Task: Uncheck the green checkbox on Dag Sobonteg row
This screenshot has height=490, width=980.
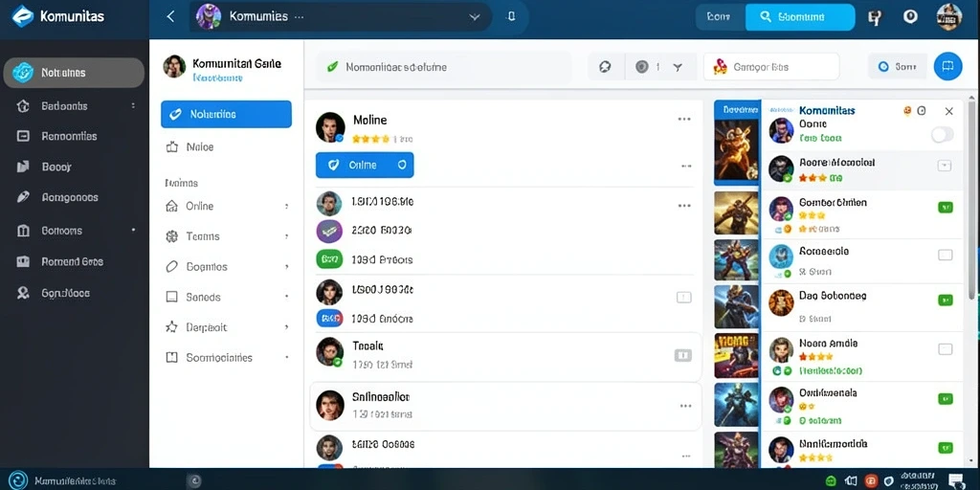Action: click(945, 300)
